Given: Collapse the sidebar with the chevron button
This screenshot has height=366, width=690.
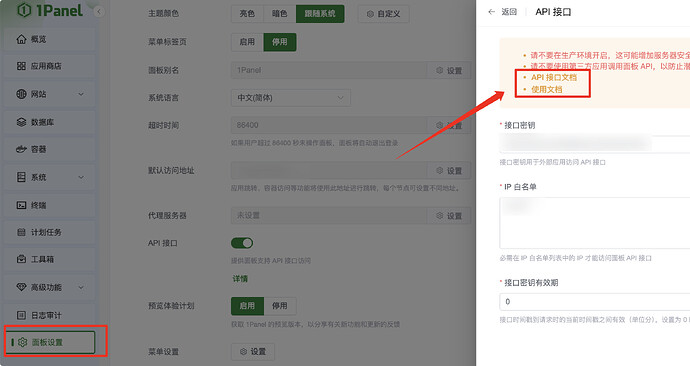Looking at the screenshot, I should 99,12.
